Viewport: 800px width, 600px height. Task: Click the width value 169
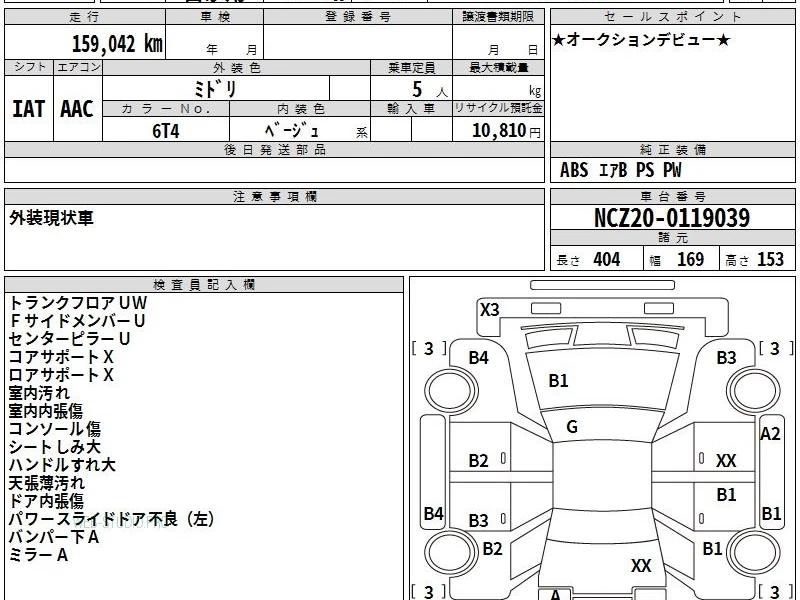point(690,260)
